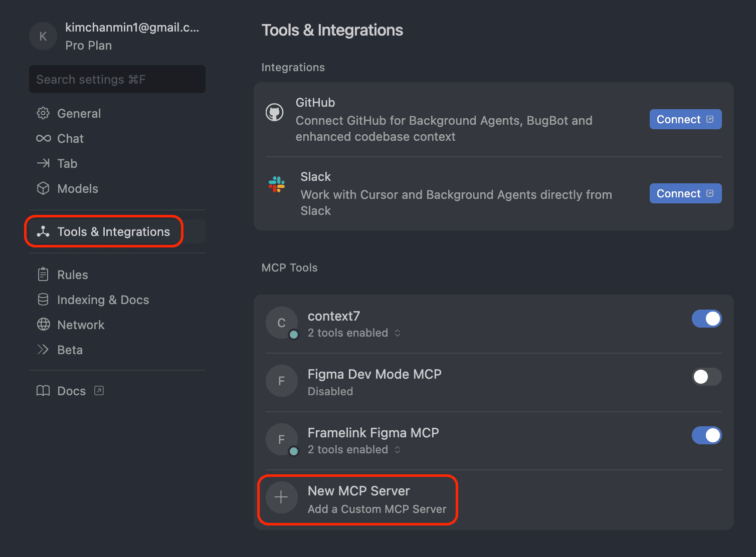
Task: Click the Indexing & Docs database icon
Action: click(x=43, y=300)
